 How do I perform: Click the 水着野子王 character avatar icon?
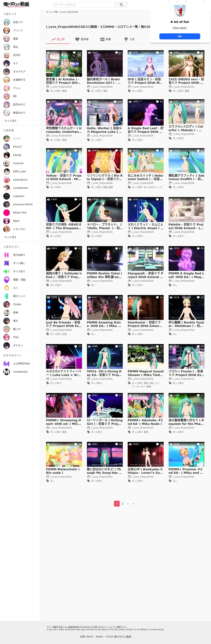click(x=7, y=80)
